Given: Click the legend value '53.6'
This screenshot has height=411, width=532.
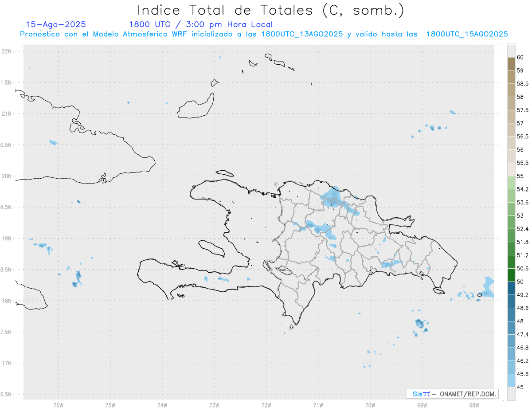Looking at the screenshot, I should pyautogui.click(x=523, y=203).
